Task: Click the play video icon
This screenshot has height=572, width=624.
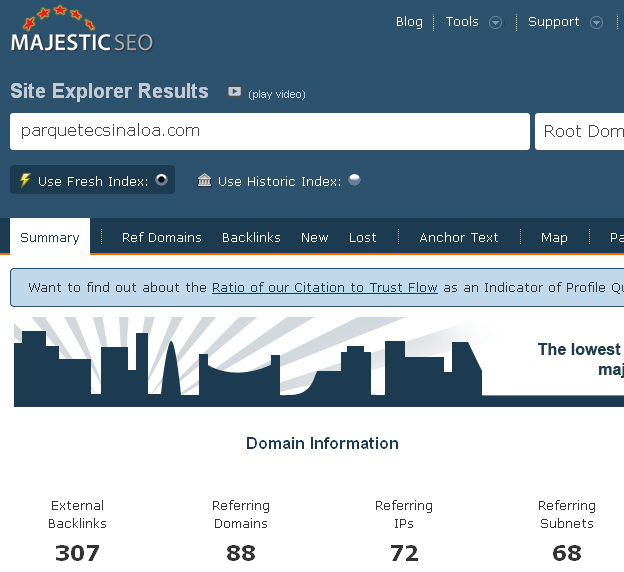Action: coord(234,92)
